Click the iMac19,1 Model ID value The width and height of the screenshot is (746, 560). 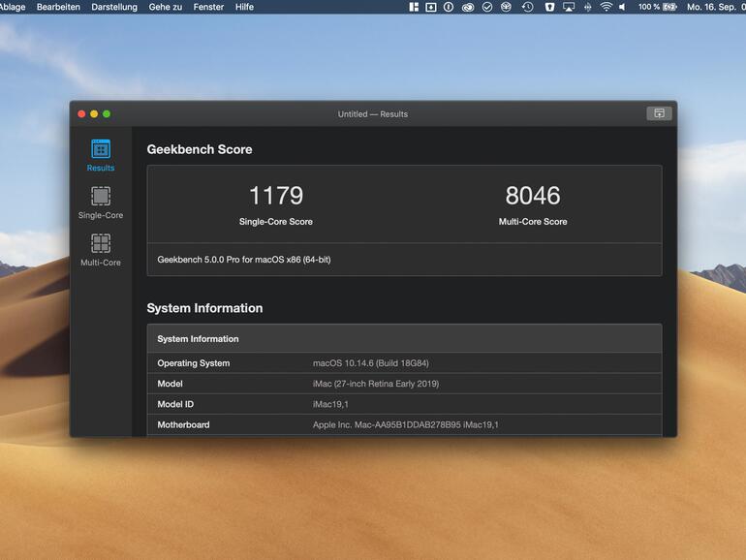[330, 404]
